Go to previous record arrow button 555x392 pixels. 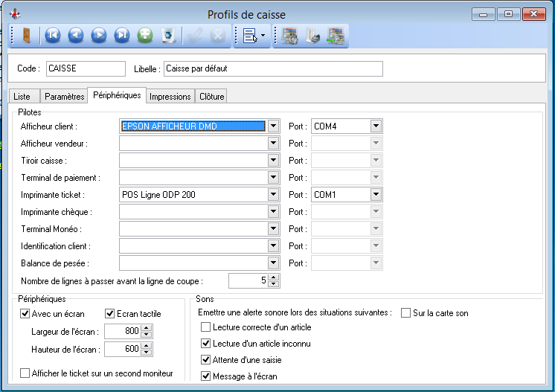pyautogui.click(x=76, y=36)
